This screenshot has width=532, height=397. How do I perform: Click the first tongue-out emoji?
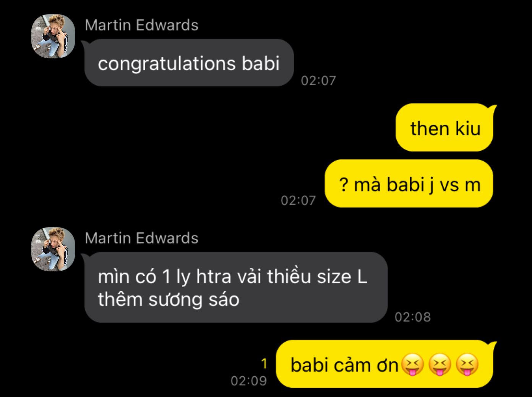point(412,364)
